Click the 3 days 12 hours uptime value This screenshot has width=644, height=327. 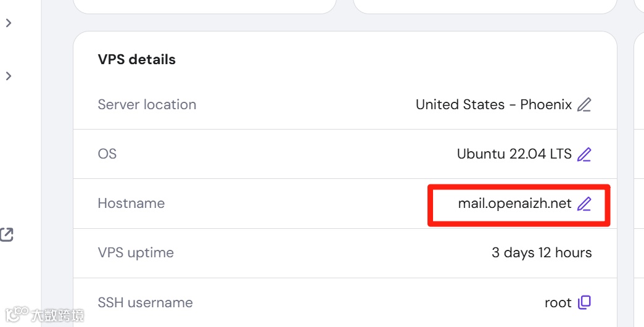point(541,253)
